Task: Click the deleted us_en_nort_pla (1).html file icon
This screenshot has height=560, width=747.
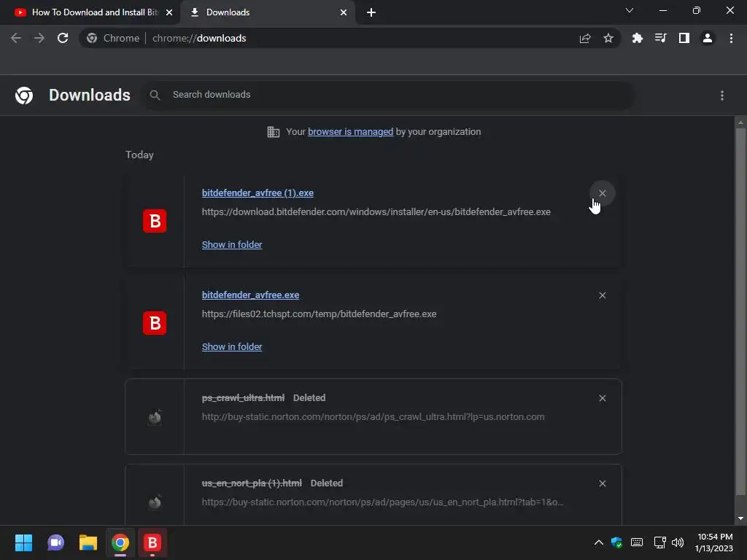Action: tap(155, 502)
